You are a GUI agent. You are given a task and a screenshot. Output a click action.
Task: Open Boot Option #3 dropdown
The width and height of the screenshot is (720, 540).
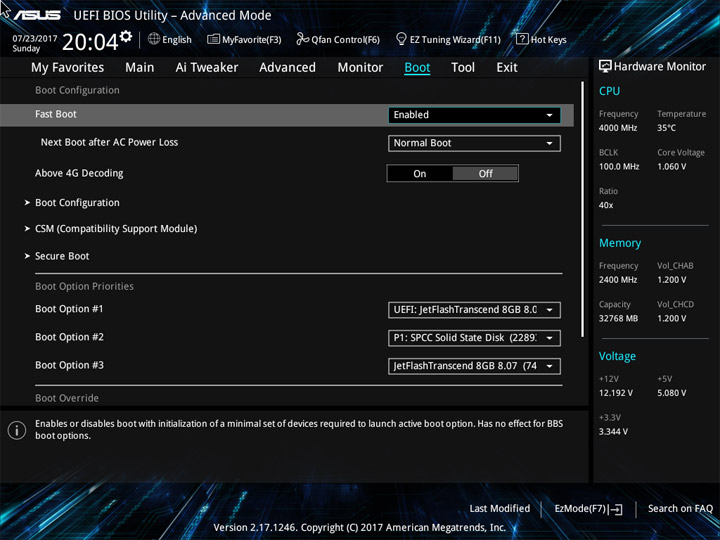[474, 366]
